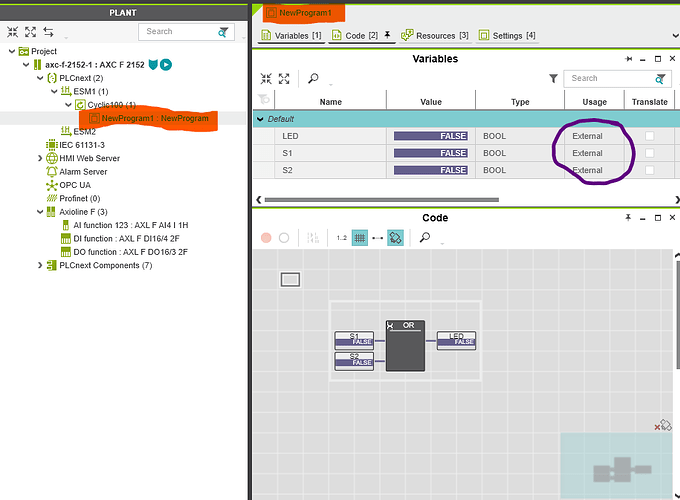This screenshot has height=500, width=680.
Task: Expand all nodes in PLANT tree
Action: coord(30,32)
